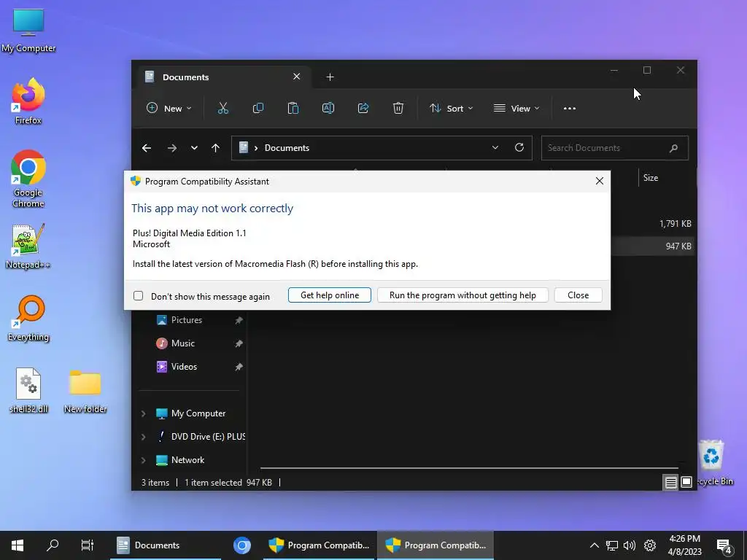Select the file row sized 947 KB
747x560 pixels.
coord(651,246)
